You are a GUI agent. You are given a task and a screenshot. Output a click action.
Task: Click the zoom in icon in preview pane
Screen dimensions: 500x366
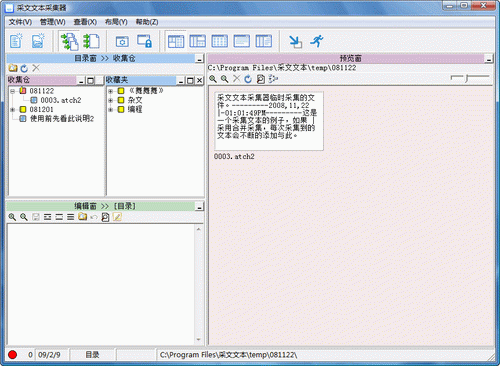pyautogui.click(x=213, y=79)
